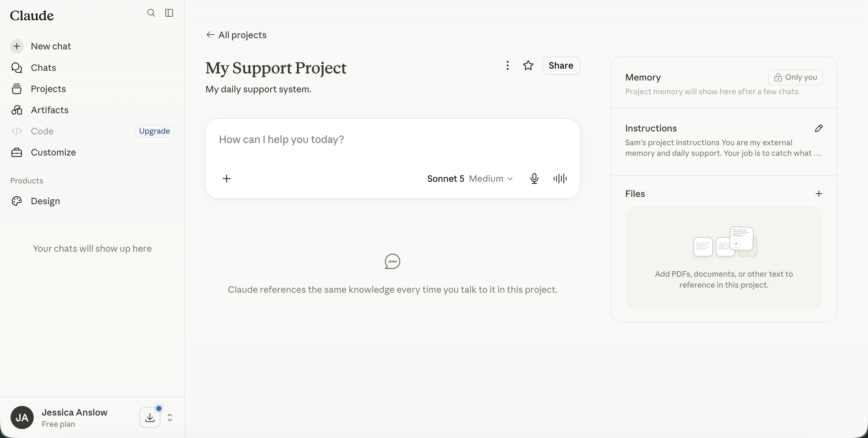Open Projects in the sidebar
Viewport: 868px width, 438px height.
[x=48, y=89]
